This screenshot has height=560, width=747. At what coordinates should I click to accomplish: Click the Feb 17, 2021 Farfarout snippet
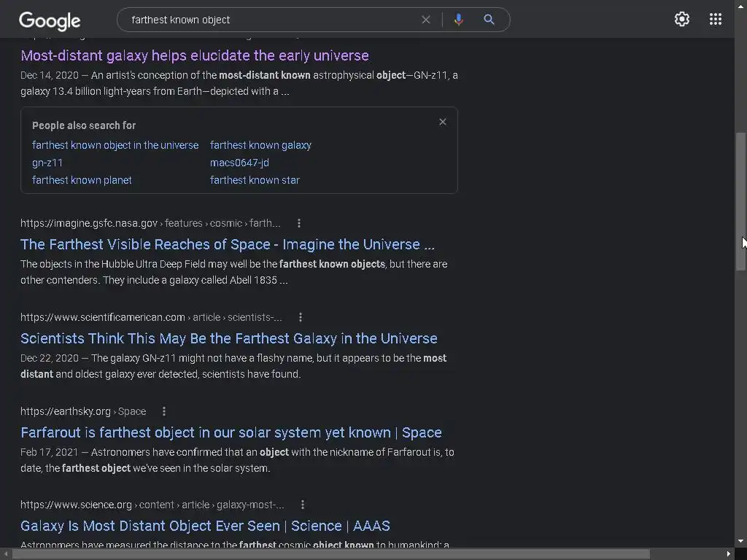coord(237,460)
